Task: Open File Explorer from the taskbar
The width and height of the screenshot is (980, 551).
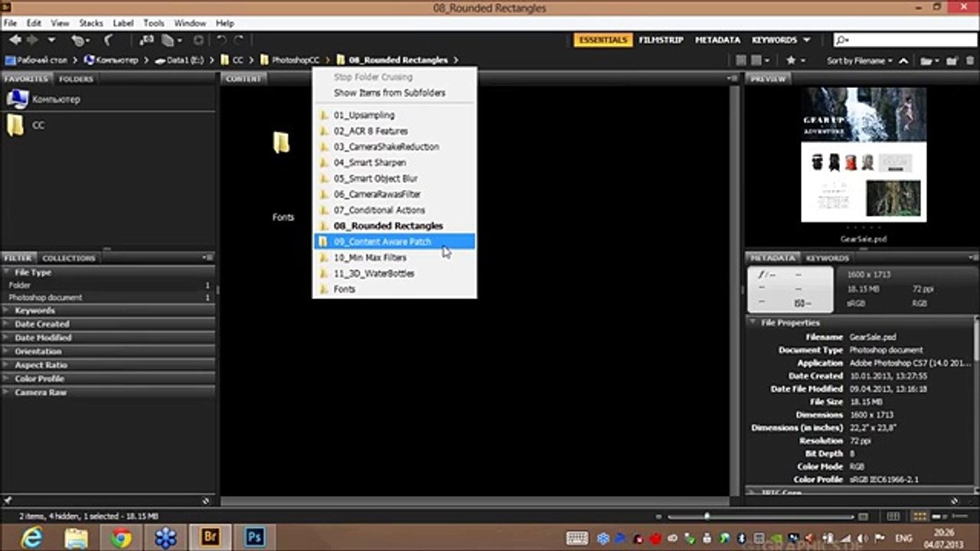Action: coord(76,538)
